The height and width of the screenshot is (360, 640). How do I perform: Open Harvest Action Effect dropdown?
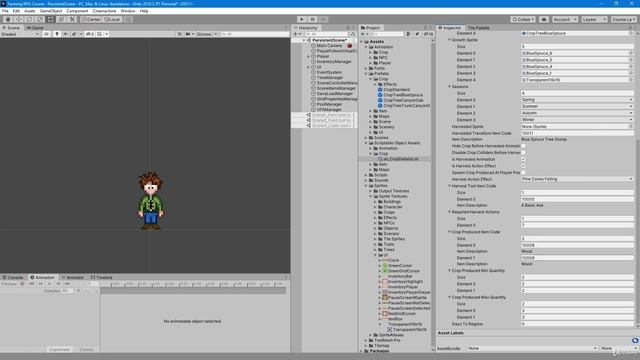[577, 179]
